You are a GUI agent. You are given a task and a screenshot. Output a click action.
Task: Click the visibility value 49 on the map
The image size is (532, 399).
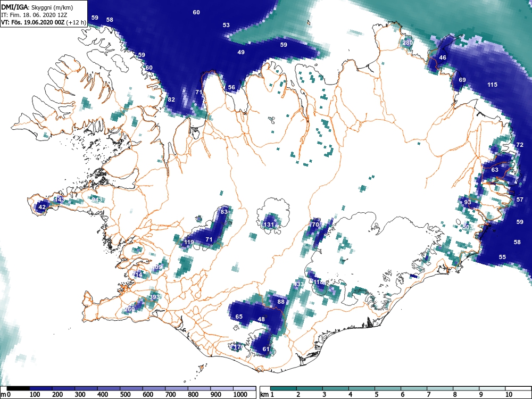click(x=241, y=52)
